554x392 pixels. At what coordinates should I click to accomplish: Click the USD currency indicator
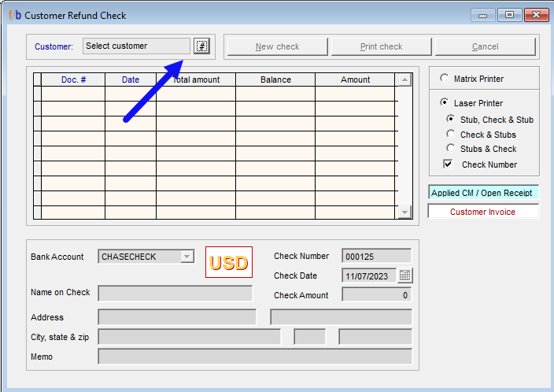(x=229, y=262)
